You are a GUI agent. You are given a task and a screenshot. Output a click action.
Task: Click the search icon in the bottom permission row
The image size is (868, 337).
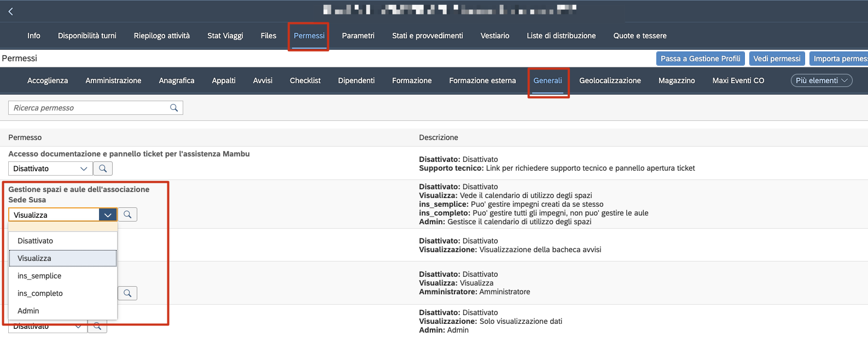pyautogui.click(x=97, y=327)
